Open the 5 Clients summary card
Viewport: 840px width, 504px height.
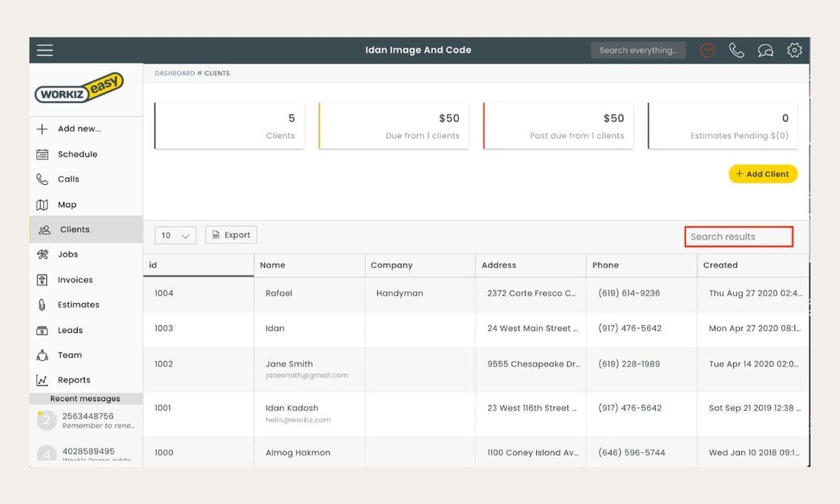229,126
